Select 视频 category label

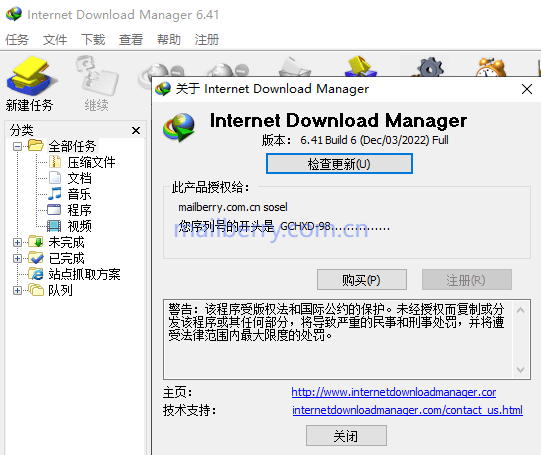(x=79, y=226)
